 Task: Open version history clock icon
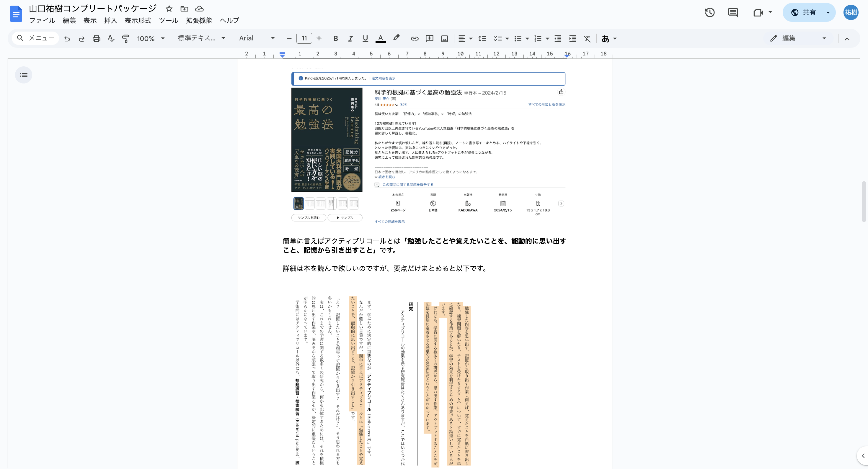click(710, 12)
